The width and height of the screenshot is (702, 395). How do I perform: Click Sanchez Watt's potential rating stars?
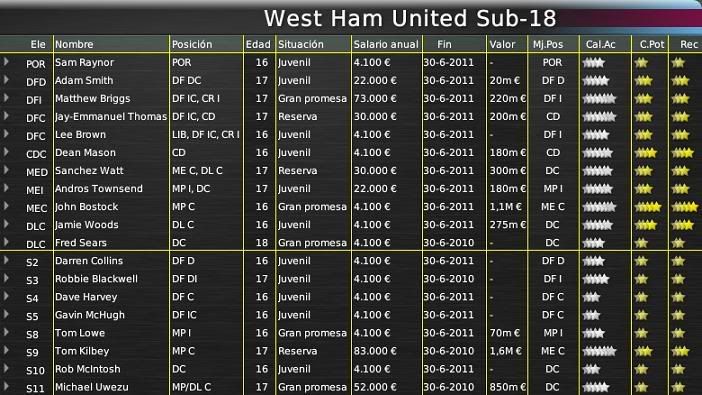(643, 171)
